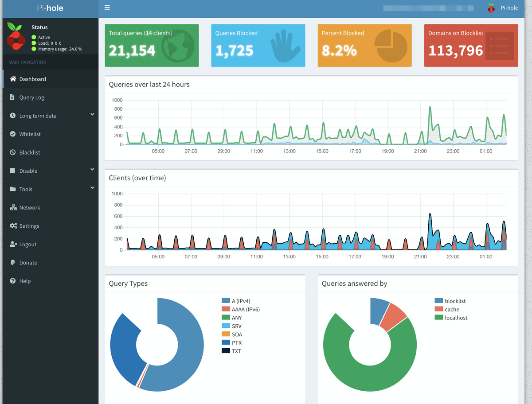Open the Queries Blocked stat box
Viewport: 532px width, 404px height.
(x=258, y=46)
